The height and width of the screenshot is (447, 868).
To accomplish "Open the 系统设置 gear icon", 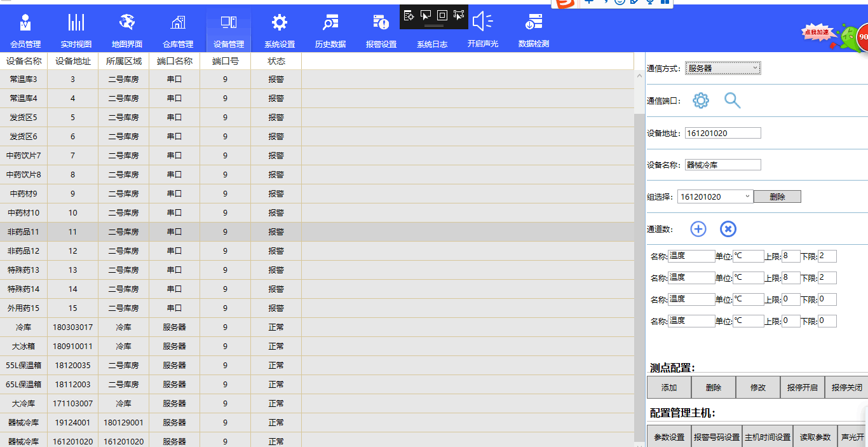I will (279, 23).
